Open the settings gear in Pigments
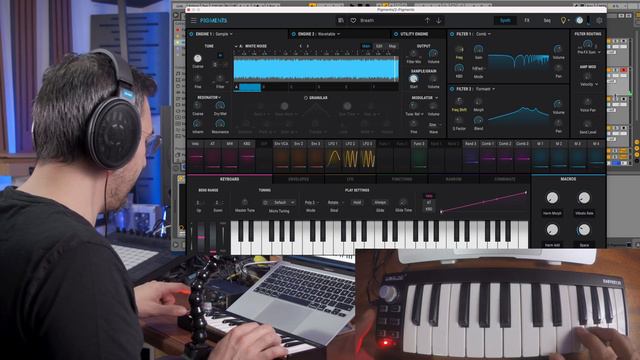The image size is (640, 360). tap(599, 20)
